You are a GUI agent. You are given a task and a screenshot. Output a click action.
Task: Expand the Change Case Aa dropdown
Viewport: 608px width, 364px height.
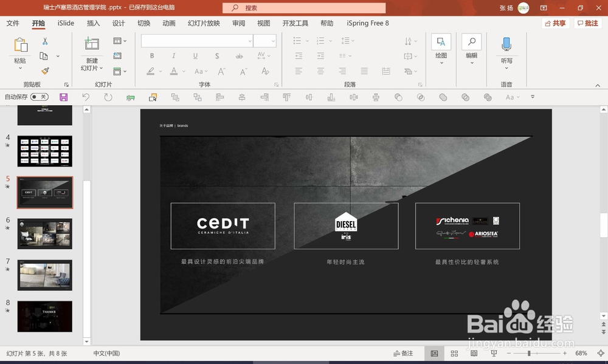[x=201, y=71]
